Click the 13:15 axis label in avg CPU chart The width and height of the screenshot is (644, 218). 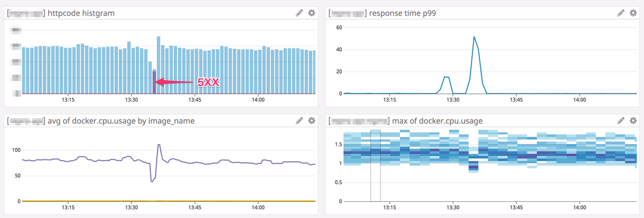click(x=68, y=208)
